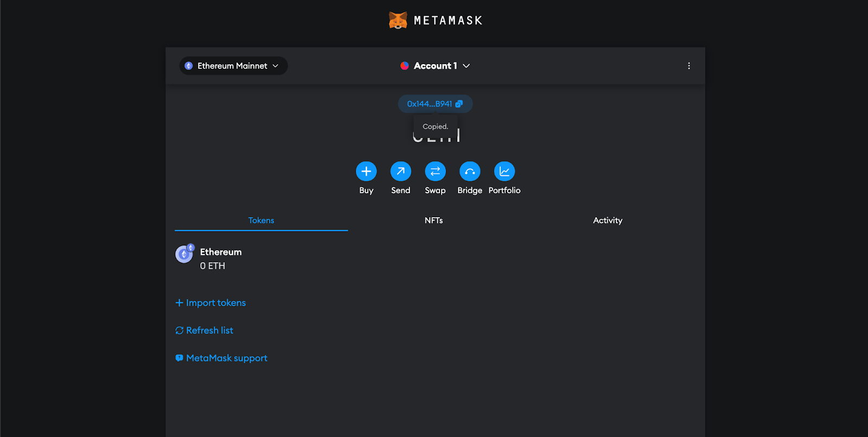Image resolution: width=868 pixels, height=437 pixels.
Task: Open the three-dot options menu
Action: point(689,66)
